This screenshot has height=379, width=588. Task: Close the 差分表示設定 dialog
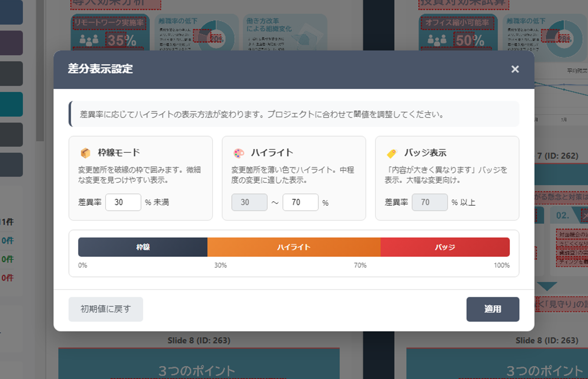point(515,69)
